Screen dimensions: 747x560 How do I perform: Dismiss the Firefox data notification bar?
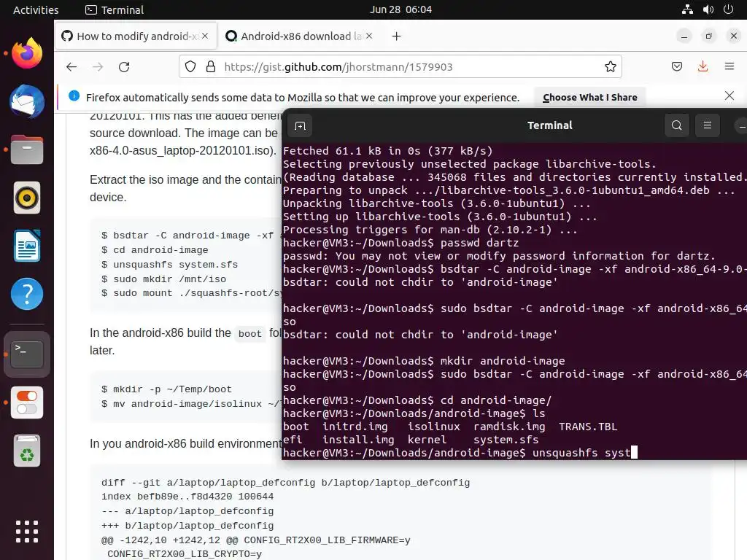tap(729, 96)
